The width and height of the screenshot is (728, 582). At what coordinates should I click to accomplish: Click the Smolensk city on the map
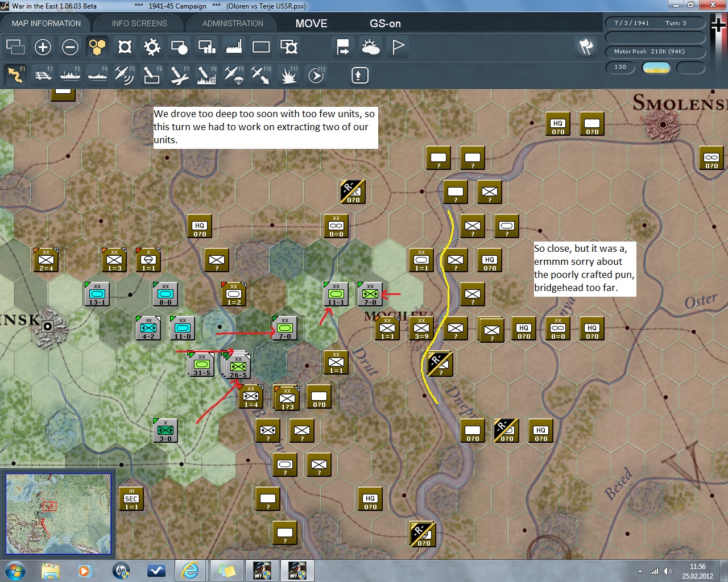coord(663,124)
